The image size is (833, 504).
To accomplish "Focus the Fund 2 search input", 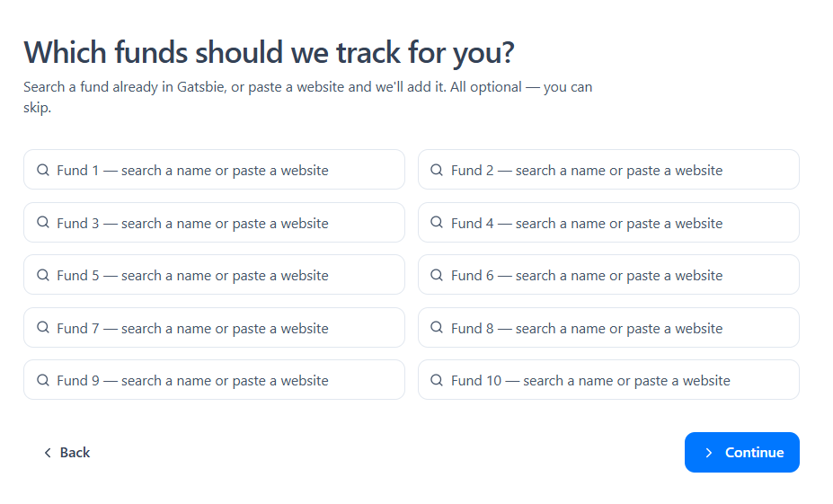I will pyautogui.click(x=608, y=170).
